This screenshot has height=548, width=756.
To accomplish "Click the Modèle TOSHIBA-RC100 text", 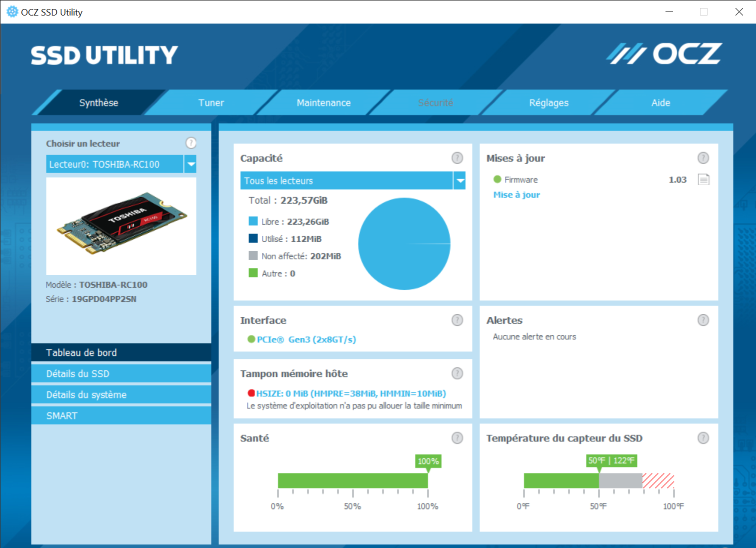I will (96, 285).
